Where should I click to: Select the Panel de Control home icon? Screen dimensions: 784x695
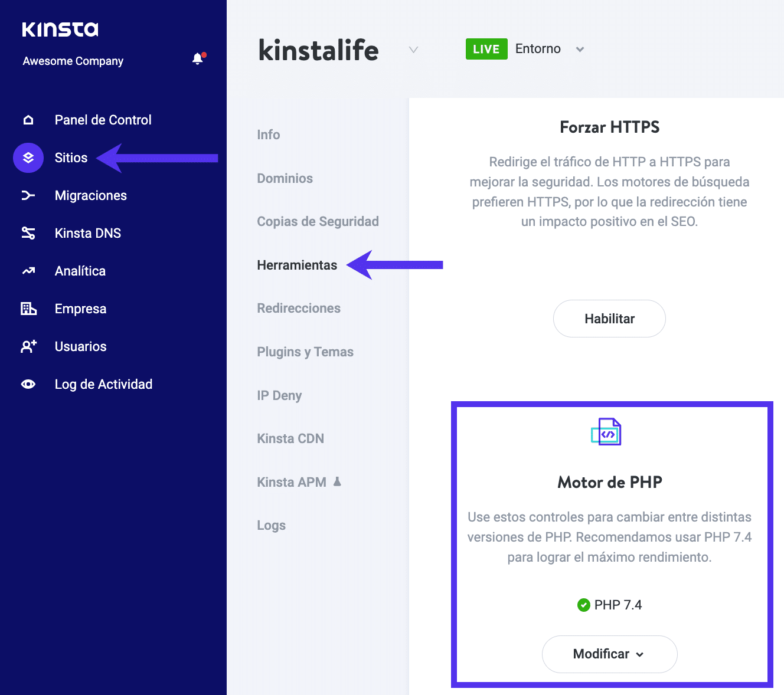pos(28,120)
